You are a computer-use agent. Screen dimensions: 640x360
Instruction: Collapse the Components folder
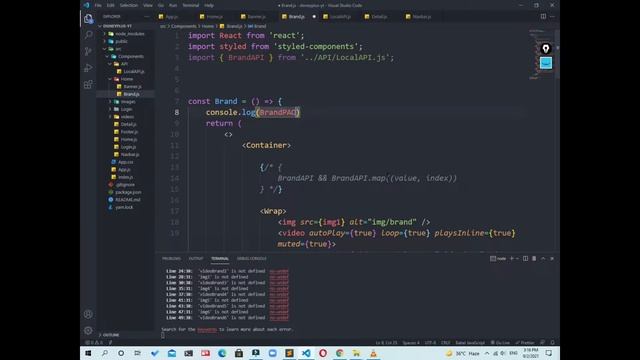click(108, 56)
